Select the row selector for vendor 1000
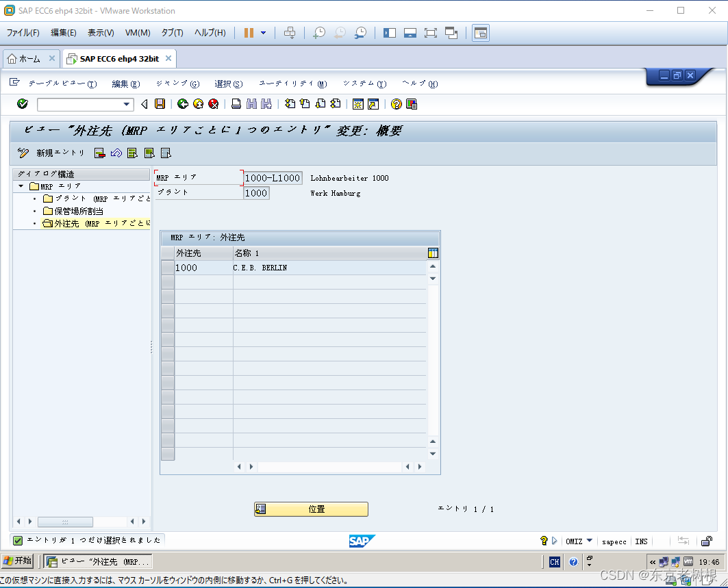 click(168, 268)
